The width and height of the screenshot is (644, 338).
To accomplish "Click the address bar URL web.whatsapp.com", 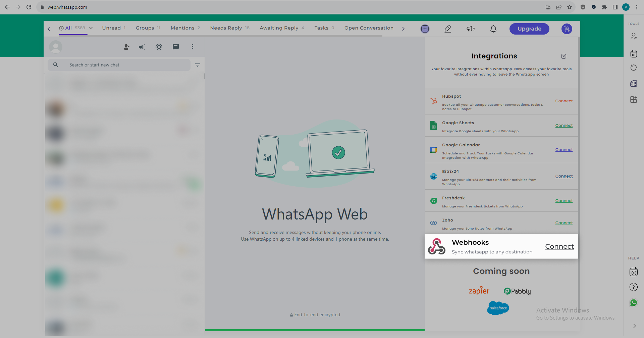I will (x=67, y=7).
